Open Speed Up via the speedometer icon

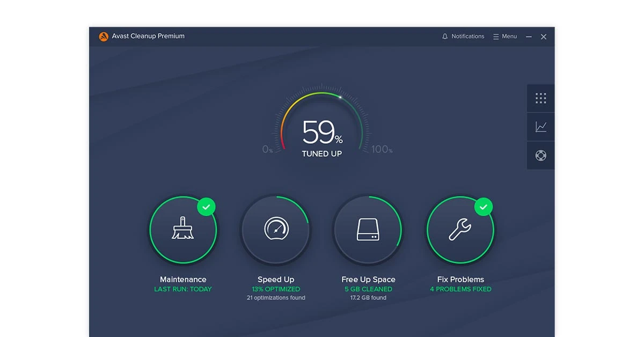(x=276, y=229)
